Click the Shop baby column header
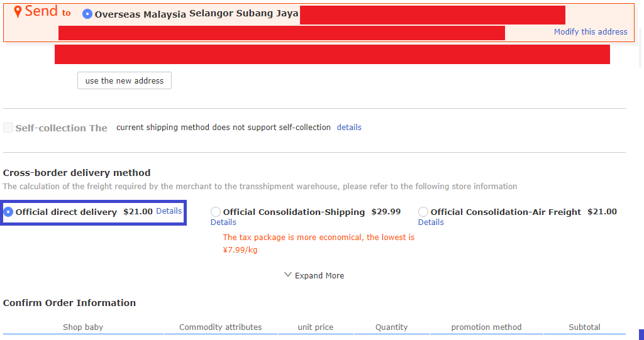This screenshot has width=644, height=340. tap(83, 327)
